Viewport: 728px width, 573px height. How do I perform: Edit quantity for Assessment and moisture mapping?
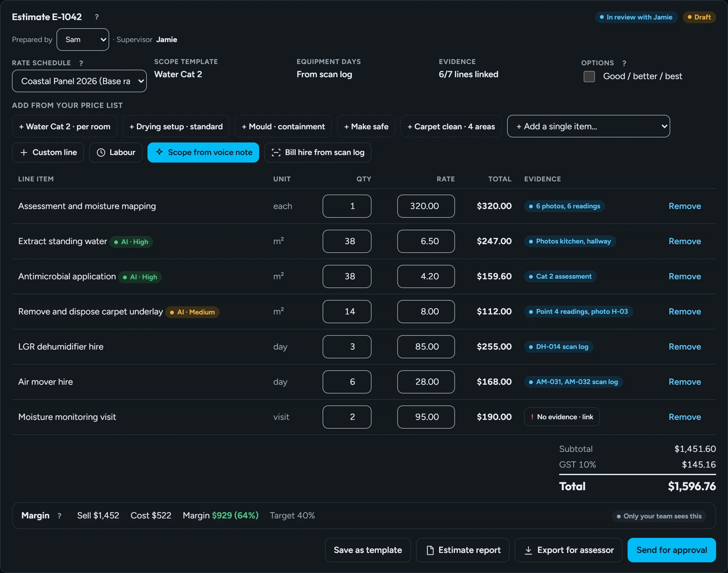pyautogui.click(x=347, y=206)
